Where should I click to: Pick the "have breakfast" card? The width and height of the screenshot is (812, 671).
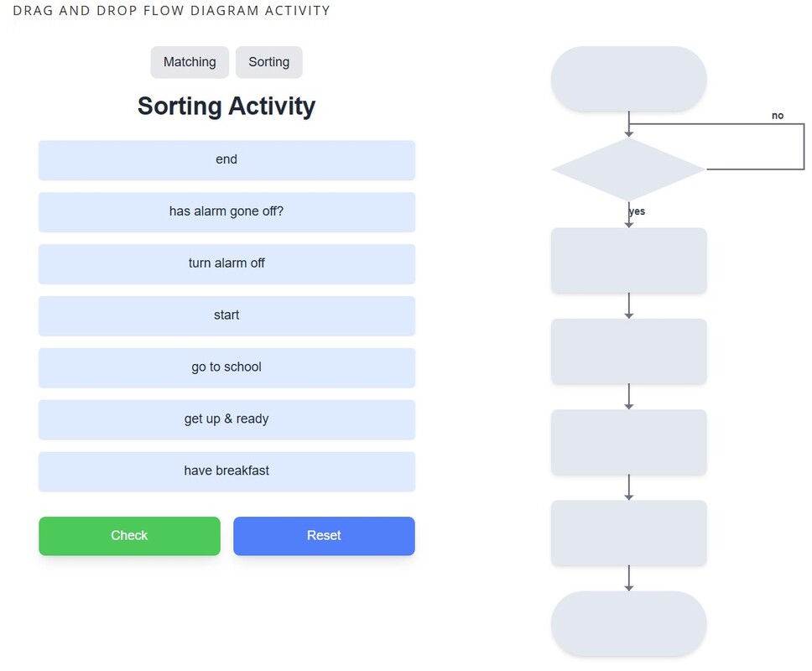pyautogui.click(x=226, y=472)
